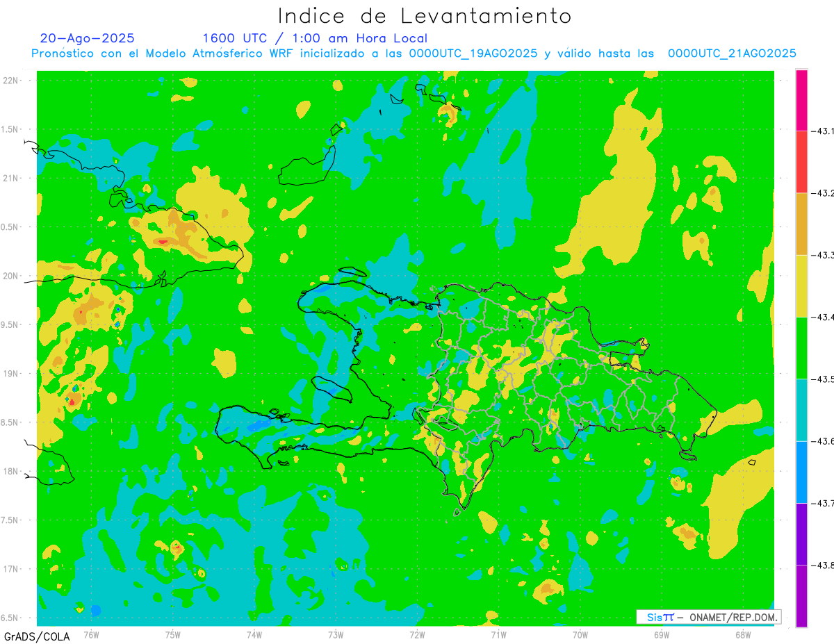Click the '-43.8' color bar value
This screenshot has width=834, height=644.
pos(822,565)
